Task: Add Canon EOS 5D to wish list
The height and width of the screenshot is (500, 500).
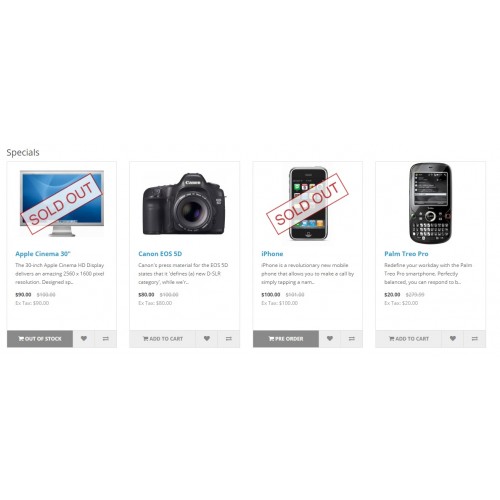Action: click(x=207, y=339)
